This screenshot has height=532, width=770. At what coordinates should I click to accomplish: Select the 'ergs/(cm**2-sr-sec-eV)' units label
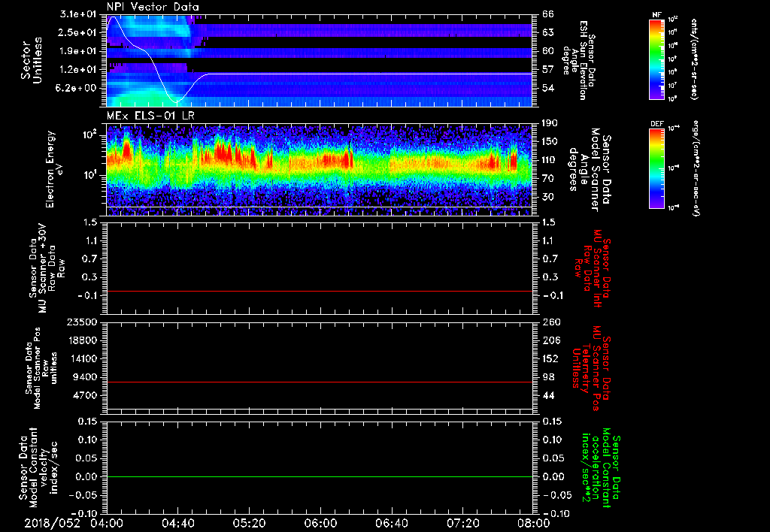pos(696,168)
